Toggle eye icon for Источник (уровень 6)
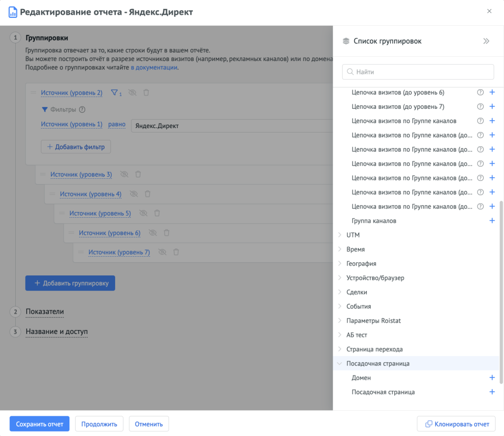Screen dimensions: 504x436 [x=153, y=233]
